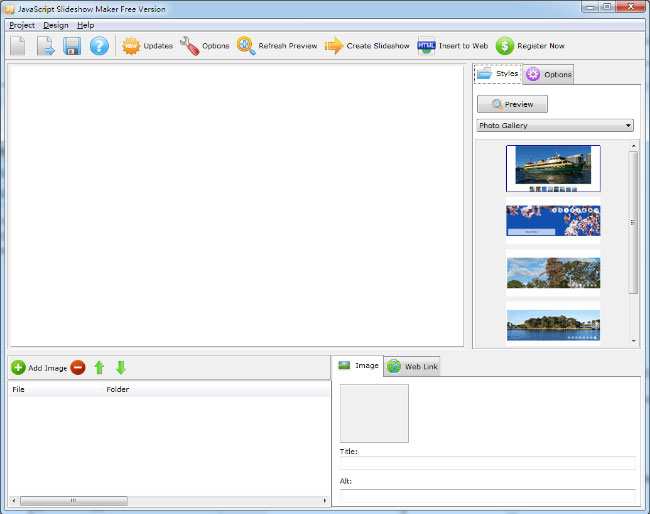Click the Title input field
Image resolution: width=650 pixels, height=514 pixels.
click(x=488, y=463)
